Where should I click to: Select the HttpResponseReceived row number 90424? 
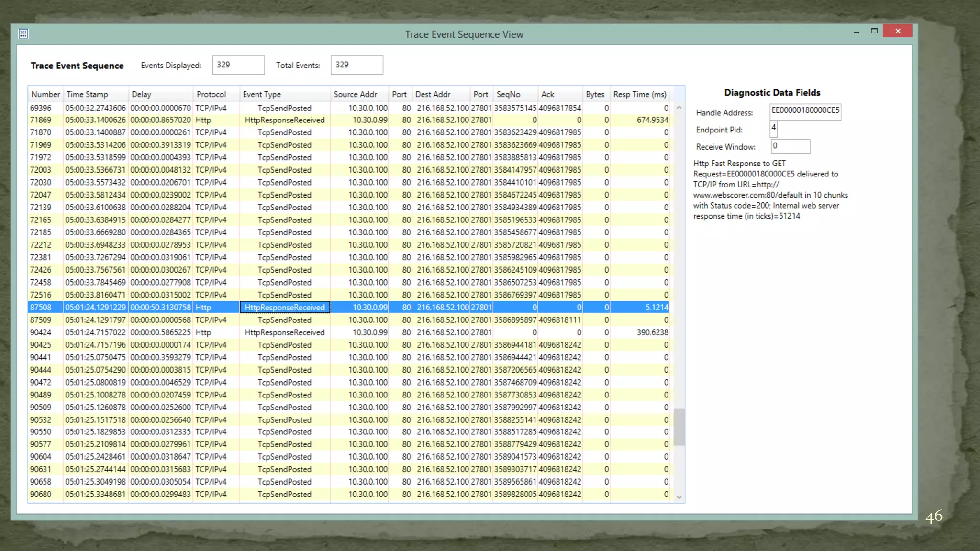(x=41, y=332)
